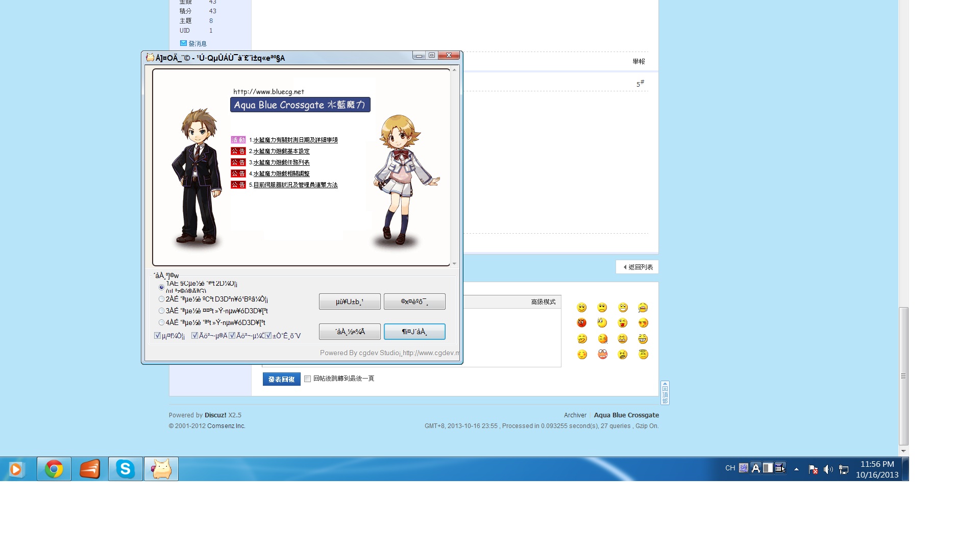Open the Discuz! footer link
Image resolution: width=980 pixels, height=551 pixels.
pyautogui.click(x=215, y=415)
